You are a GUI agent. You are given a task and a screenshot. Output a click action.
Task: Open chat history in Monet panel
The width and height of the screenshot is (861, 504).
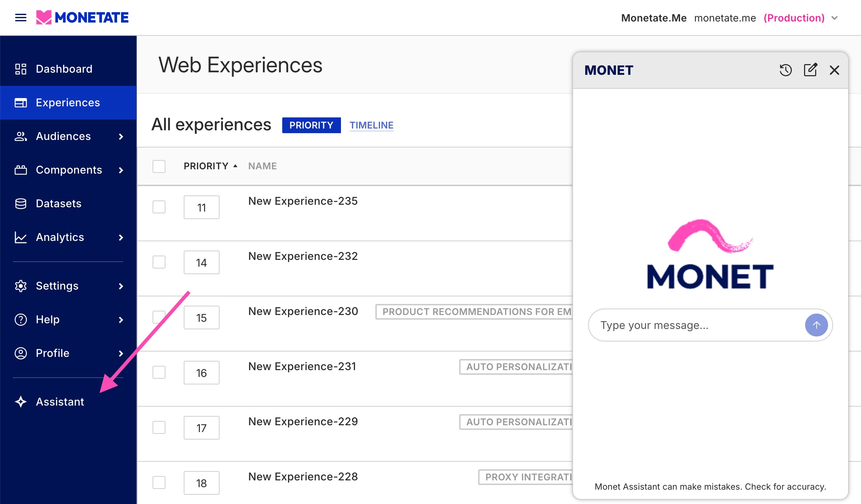785,70
